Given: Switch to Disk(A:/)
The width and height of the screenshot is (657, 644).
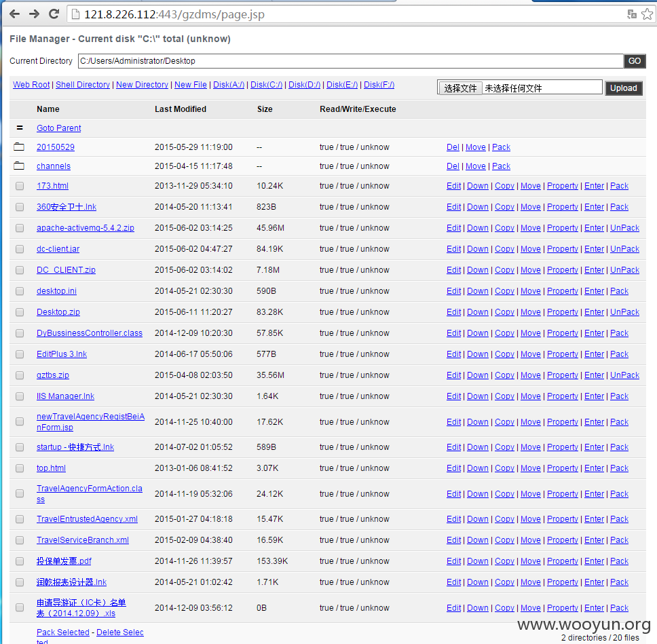Looking at the screenshot, I should 229,85.
